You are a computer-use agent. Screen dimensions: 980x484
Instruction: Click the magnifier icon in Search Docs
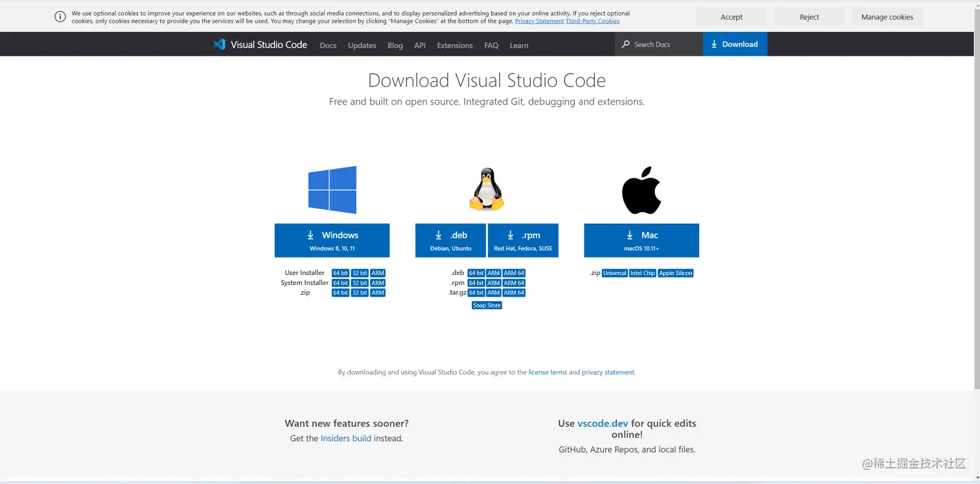coord(625,44)
